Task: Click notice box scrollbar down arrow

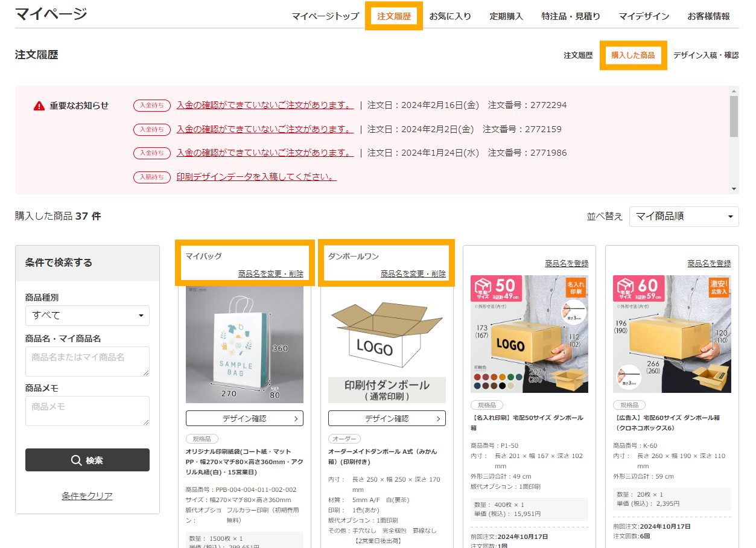Action: (x=734, y=189)
